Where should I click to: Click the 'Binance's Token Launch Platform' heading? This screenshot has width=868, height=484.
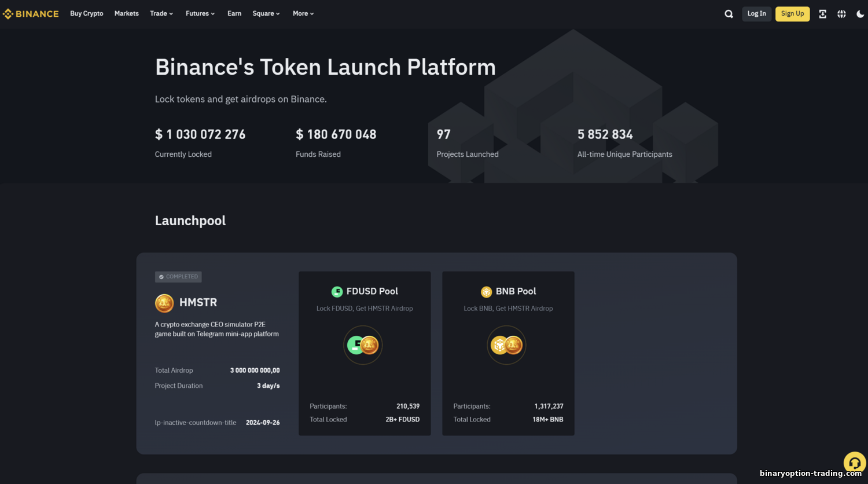(325, 67)
